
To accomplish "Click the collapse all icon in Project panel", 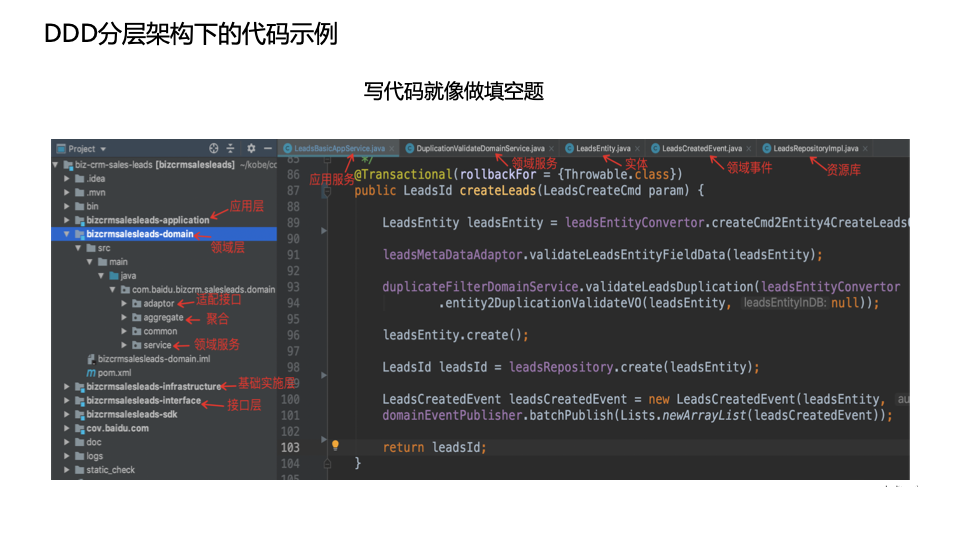I will [x=230, y=149].
